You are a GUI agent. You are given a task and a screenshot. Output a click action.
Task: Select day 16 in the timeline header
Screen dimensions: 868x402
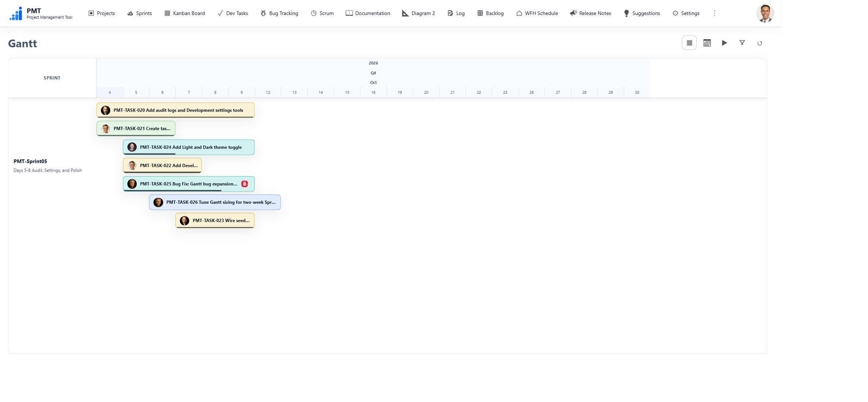tap(373, 92)
